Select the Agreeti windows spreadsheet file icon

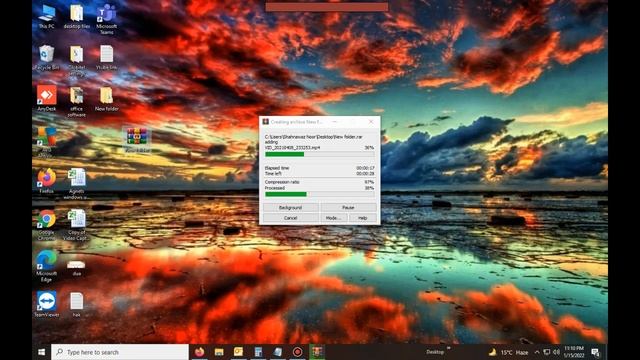click(x=76, y=184)
